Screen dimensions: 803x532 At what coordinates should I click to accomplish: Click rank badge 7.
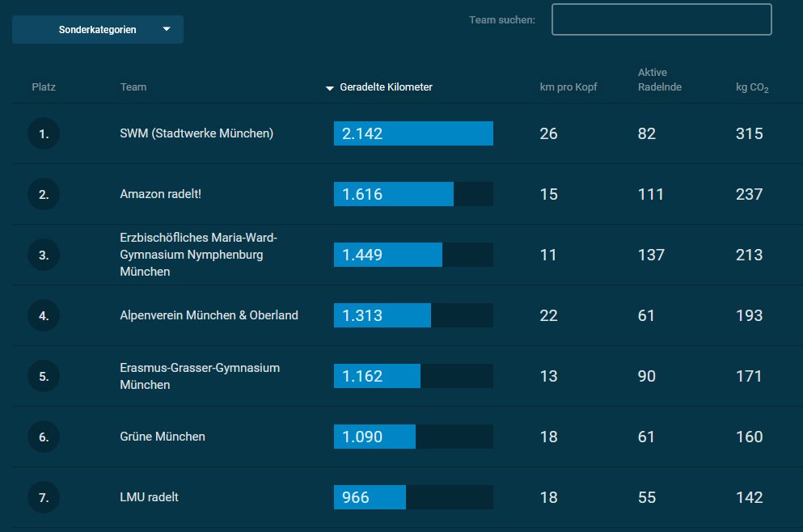pyautogui.click(x=44, y=497)
